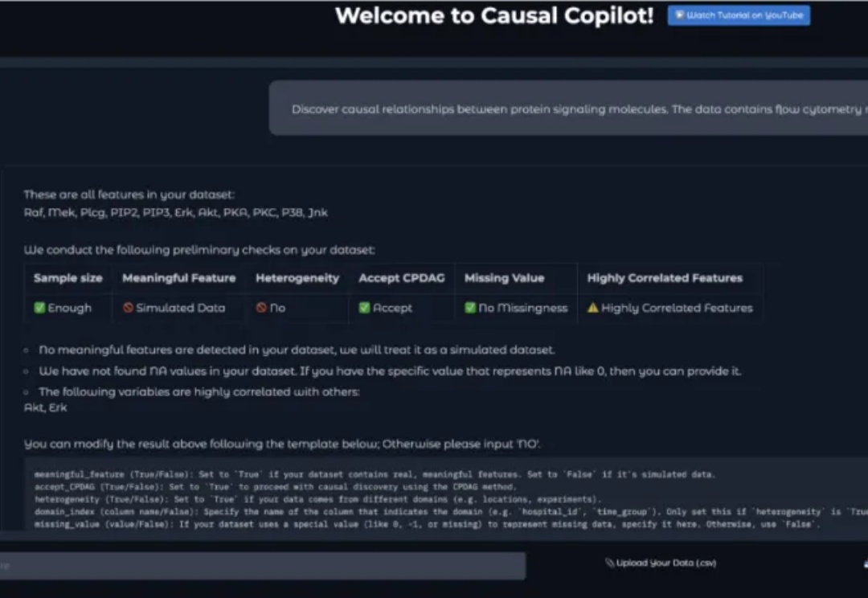Select the 'Meaningful Feature' column header
This screenshot has height=598, width=868.
(x=178, y=278)
